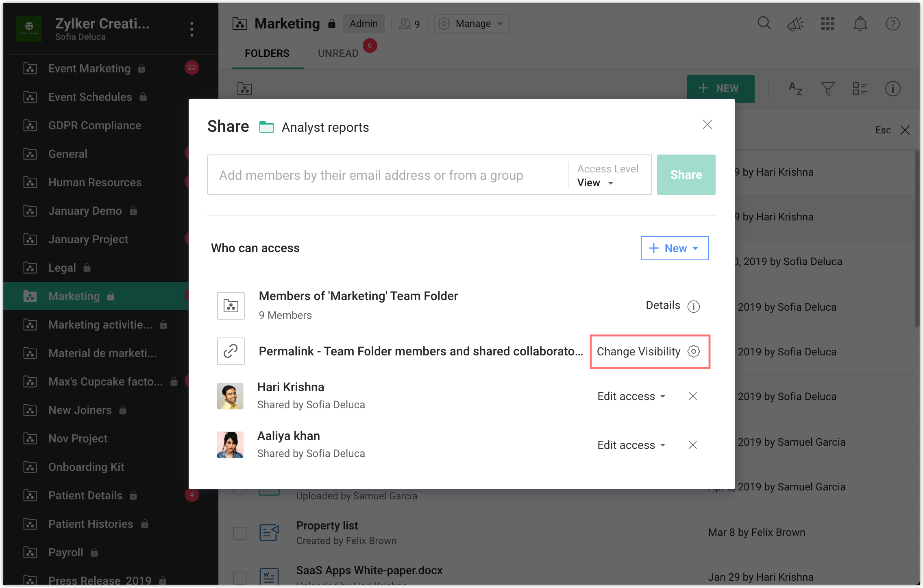923x588 pixels.
Task: Click the search magnifier icon
Action: coord(764,23)
